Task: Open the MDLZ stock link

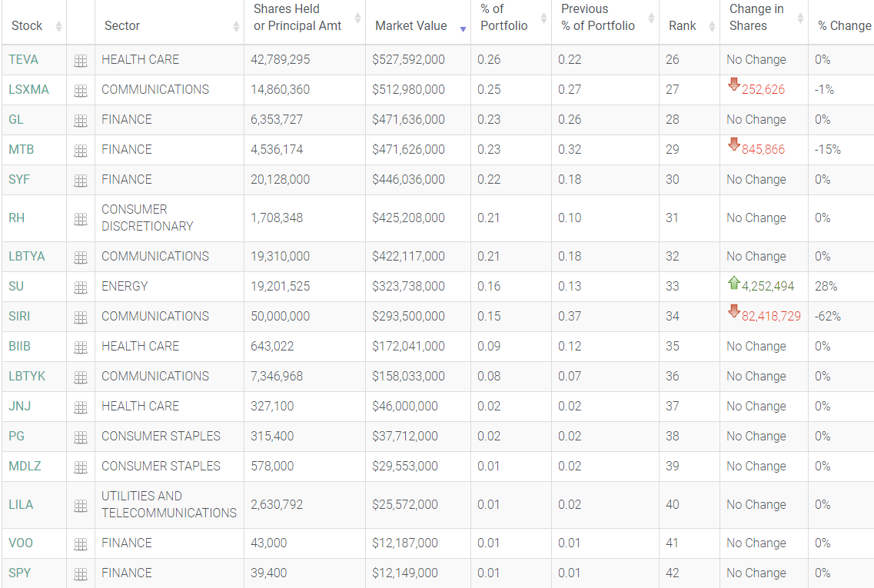Action: point(25,467)
